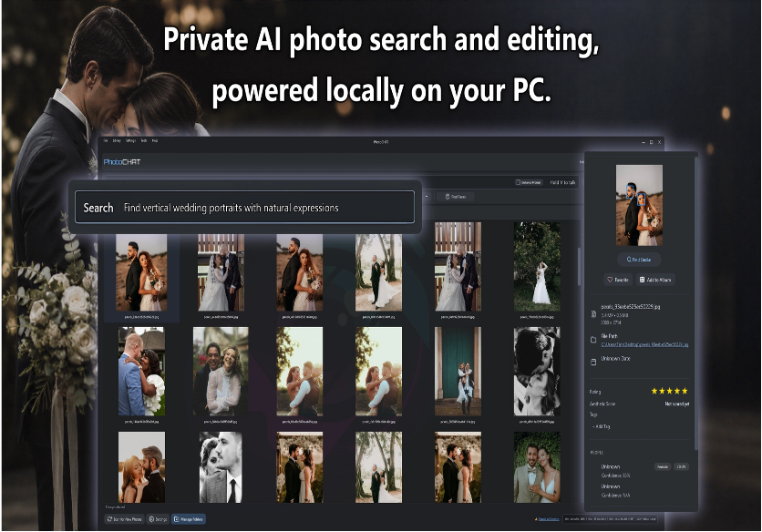Open the Library menu
762x532 pixels.
click(117, 141)
